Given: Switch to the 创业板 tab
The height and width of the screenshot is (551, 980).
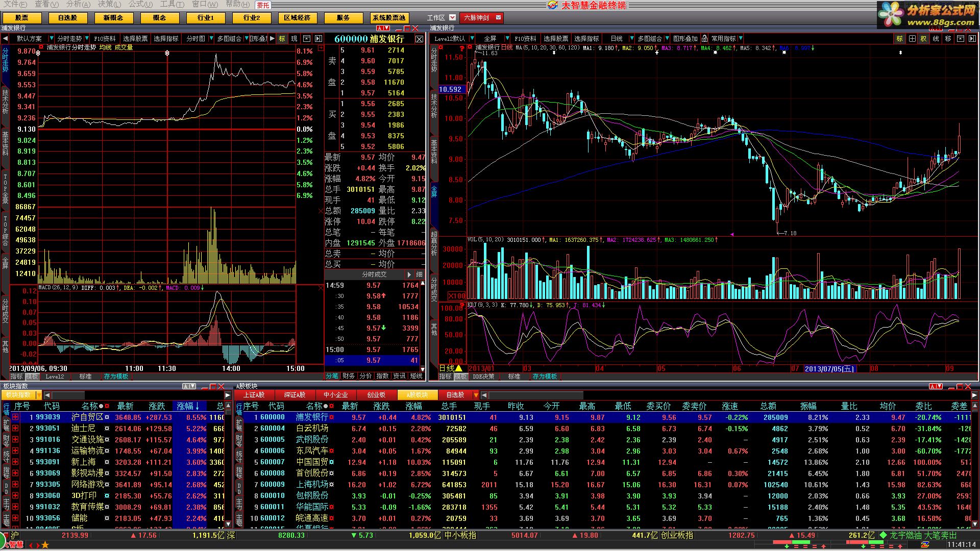Looking at the screenshot, I should [376, 395].
